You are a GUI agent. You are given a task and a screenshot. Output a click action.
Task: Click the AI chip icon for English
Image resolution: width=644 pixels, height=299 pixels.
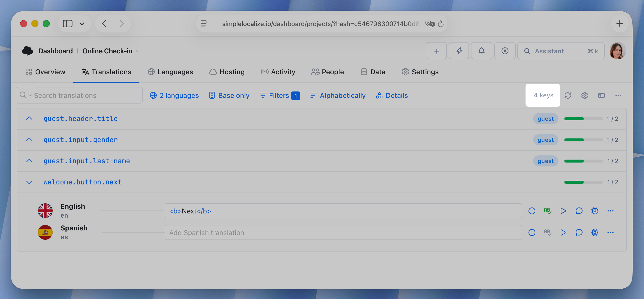595,211
